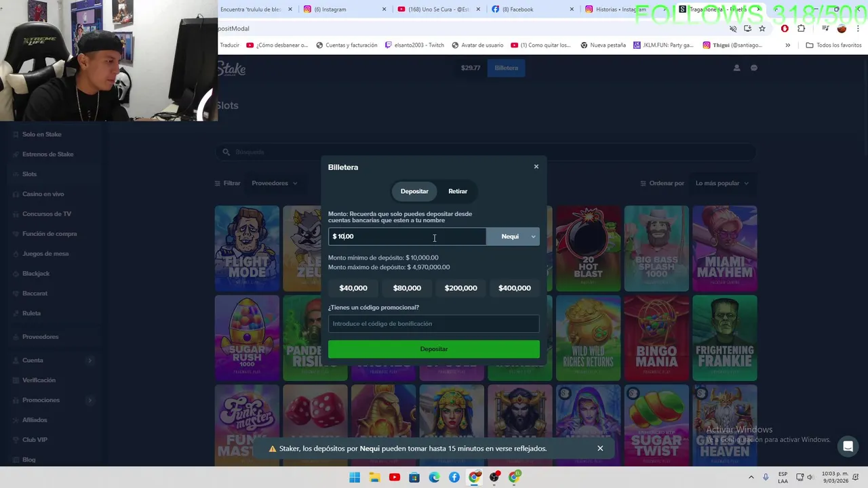Click the Stake logo
The image size is (868, 488).
[x=231, y=68]
